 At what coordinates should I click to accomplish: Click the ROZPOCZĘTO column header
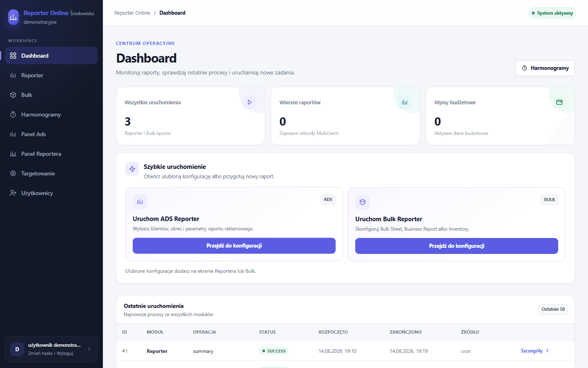pyautogui.click(x=333, y=332)
